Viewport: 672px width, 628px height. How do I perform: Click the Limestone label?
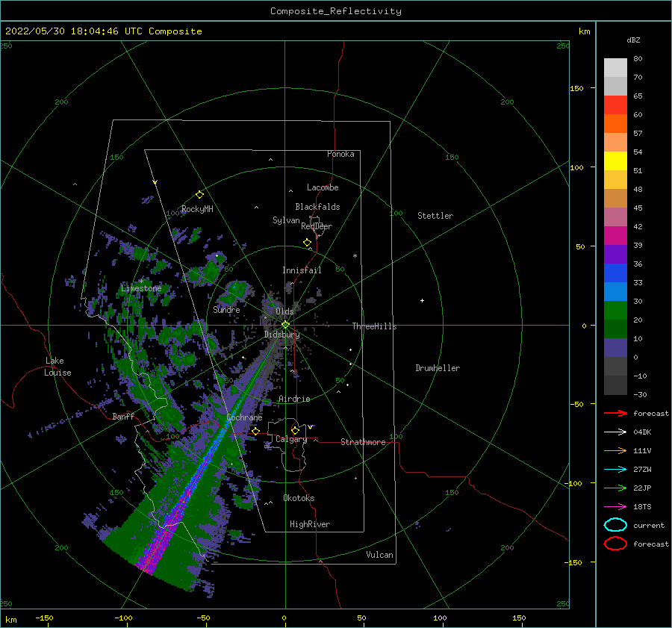[x=141, y=288]
